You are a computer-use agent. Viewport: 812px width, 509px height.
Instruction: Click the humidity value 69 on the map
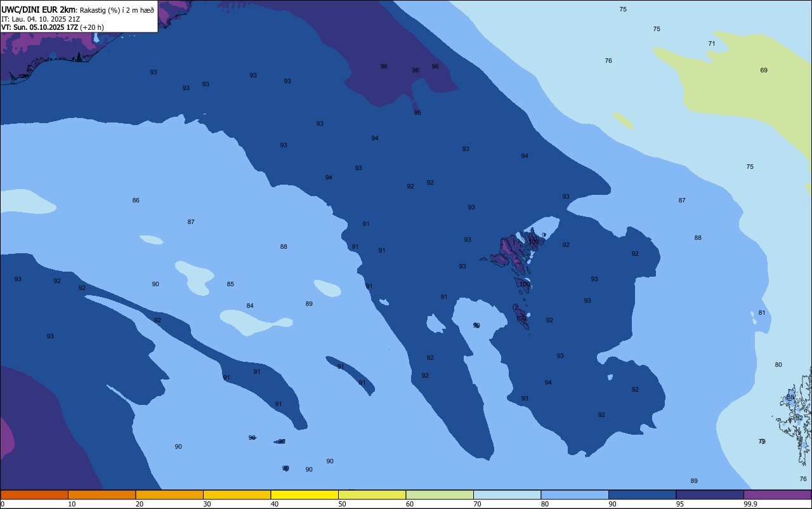pos(764,70)
